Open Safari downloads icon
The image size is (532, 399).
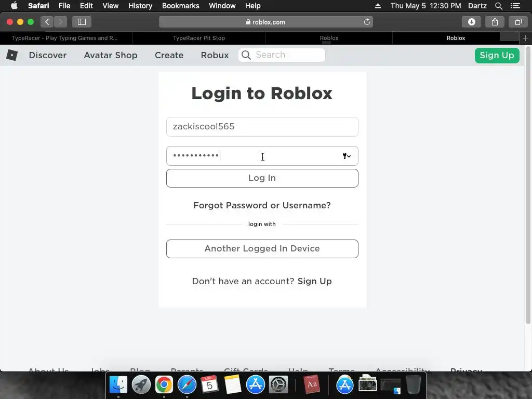[471, 22]
